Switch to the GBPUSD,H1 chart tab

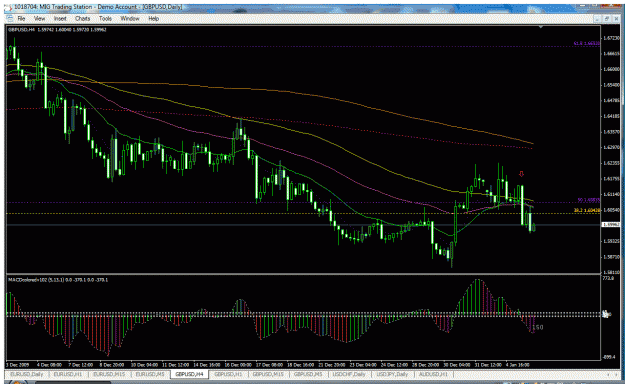(x=228, y=374)
